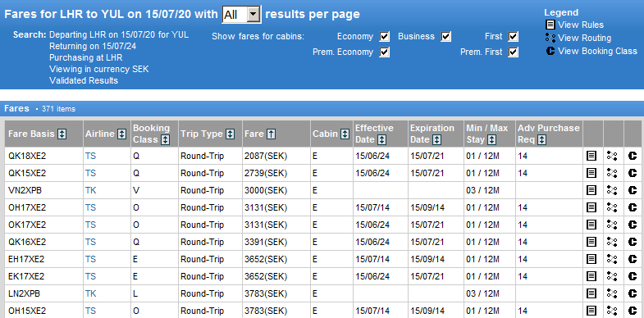Sort by Fare Basis column icon
The width and height of the screenshot is (644, 318).
62,134
